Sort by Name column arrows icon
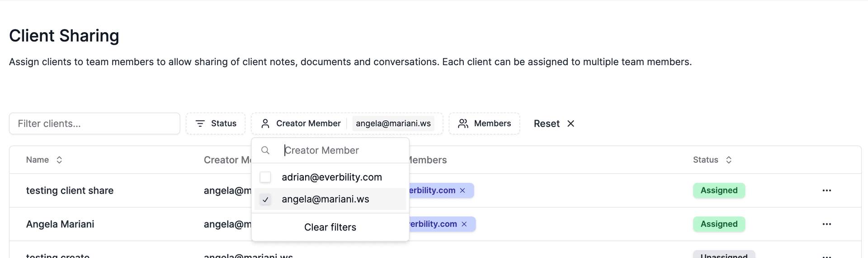 pos(59,160)
